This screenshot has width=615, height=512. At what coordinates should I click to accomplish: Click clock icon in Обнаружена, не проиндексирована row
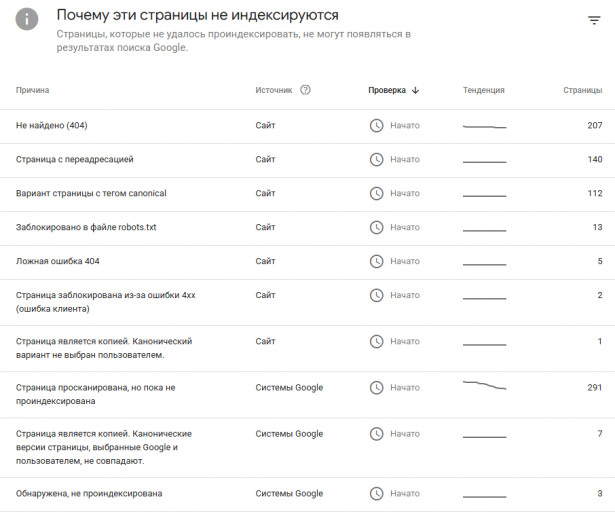tap(377, 494)
